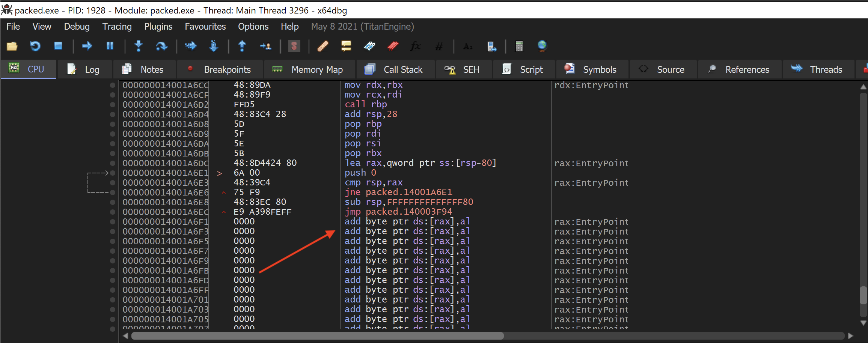The height and width of the screenshot is (343, 868).
Task: Click the globe donate icon
Action: tap(542, 46)
